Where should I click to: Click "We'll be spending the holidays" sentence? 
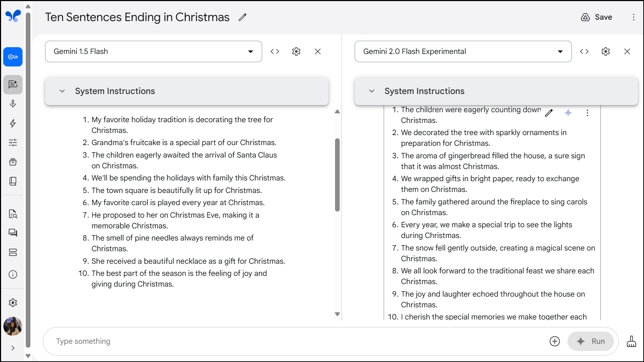click(x=188, y=178)
